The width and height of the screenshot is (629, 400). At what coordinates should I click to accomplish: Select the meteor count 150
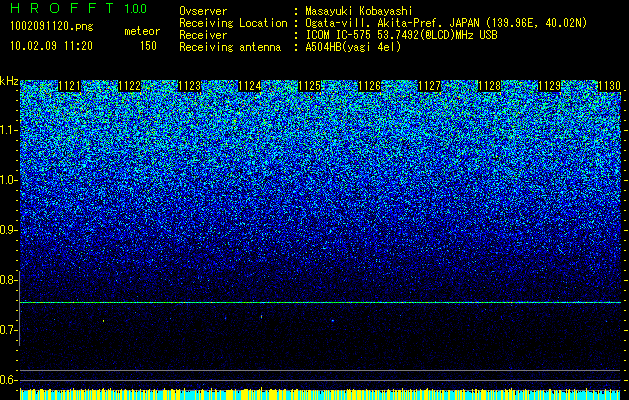click(148, 46)
